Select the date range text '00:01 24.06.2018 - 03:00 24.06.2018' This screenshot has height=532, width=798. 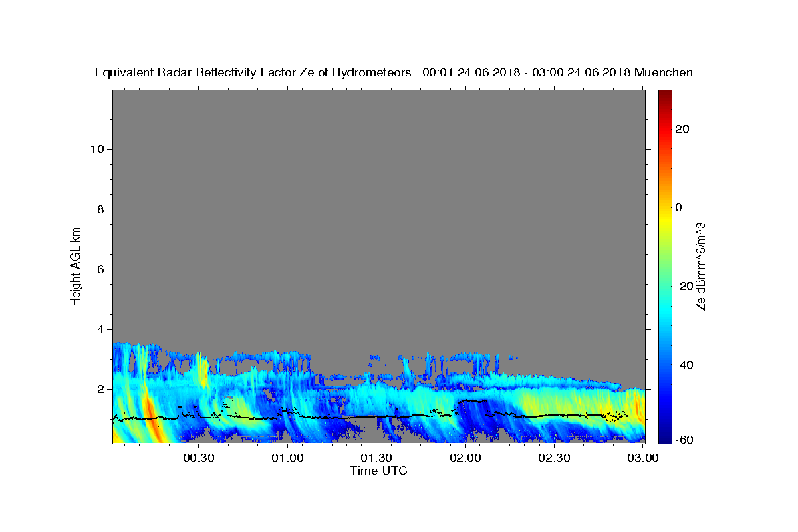pos(527,73)
